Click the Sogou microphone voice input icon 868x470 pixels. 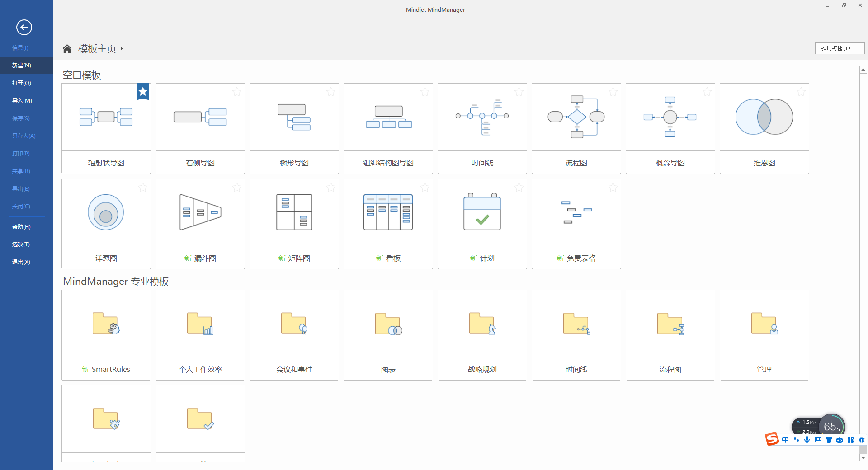click(807, 440)
